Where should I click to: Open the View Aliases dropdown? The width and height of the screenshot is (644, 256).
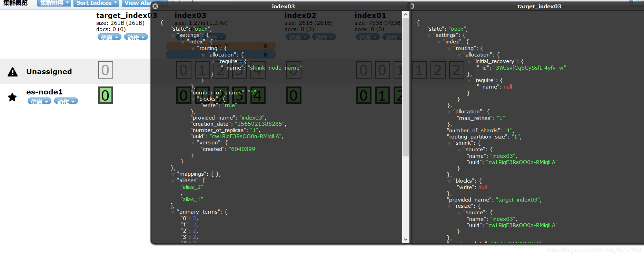(137, 3)
